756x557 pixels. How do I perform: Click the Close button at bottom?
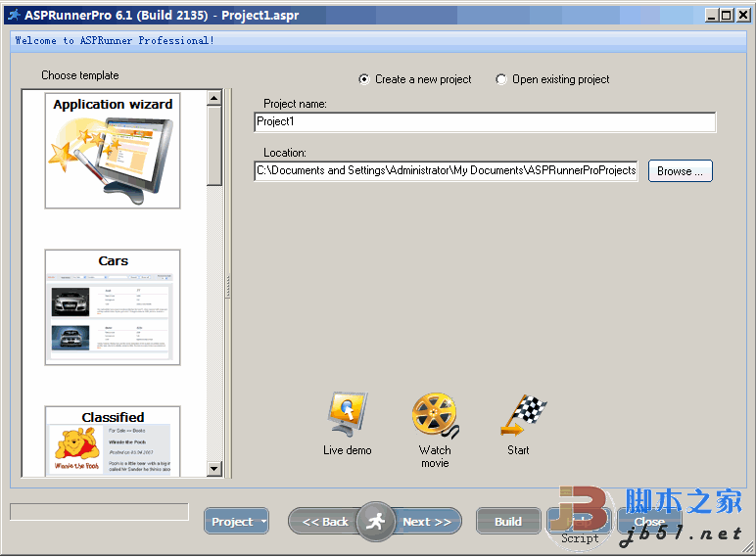(x=650, y=522)
